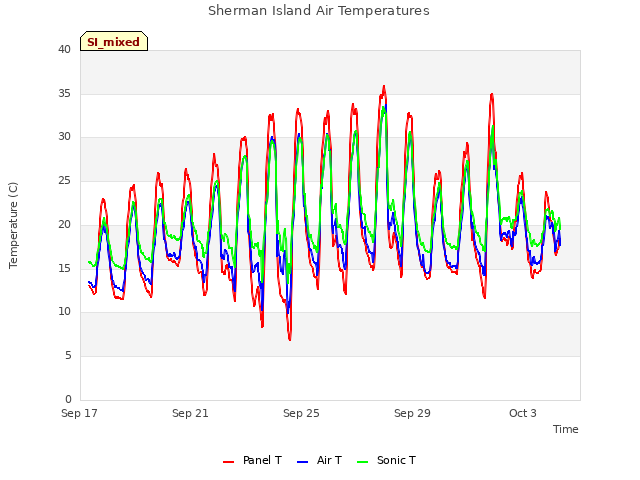
Task: Click the 10 y-axis tick label
Action: tap(64, 312)
